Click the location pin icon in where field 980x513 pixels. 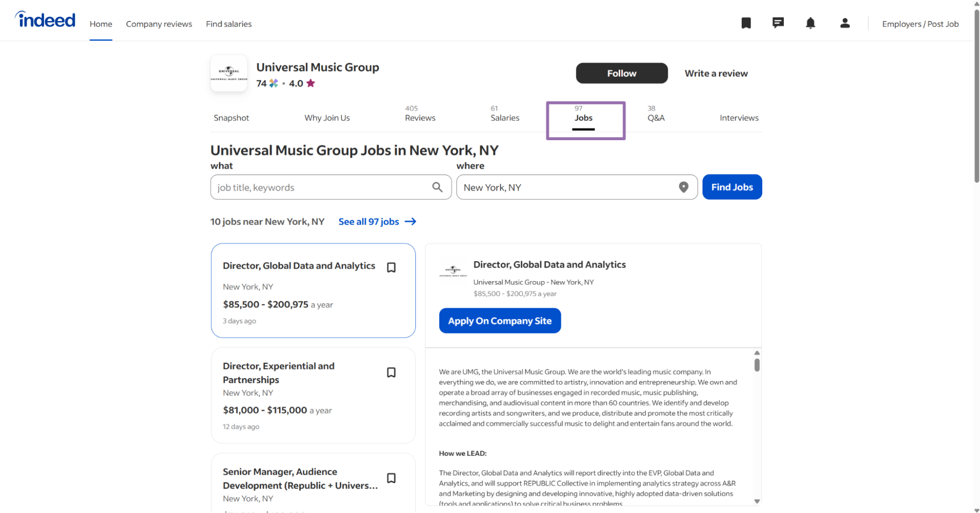coord(683,187)
